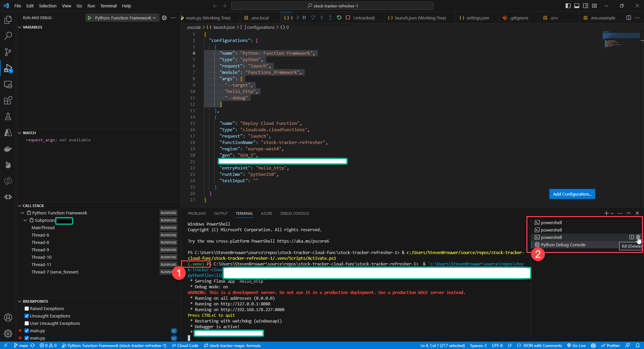Open the Extensions view icon

coord(8,100)
